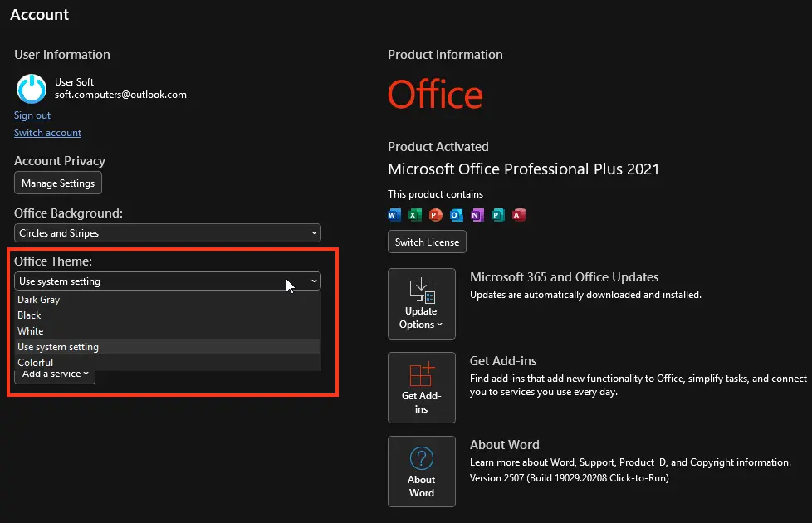The image size is (812, 523).
Task: Click the Sign out link
Action: [x=32, y=115]
